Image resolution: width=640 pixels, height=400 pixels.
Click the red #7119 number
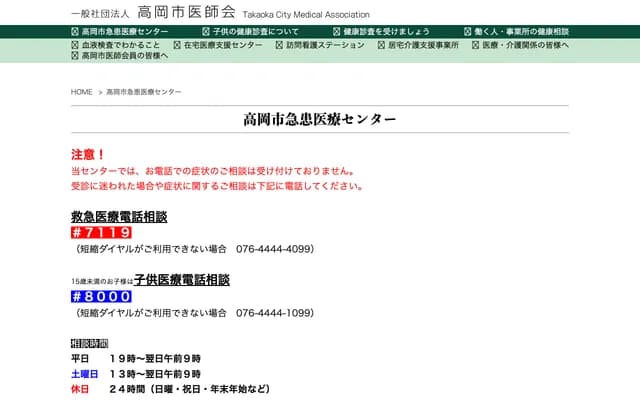point(101,233)
